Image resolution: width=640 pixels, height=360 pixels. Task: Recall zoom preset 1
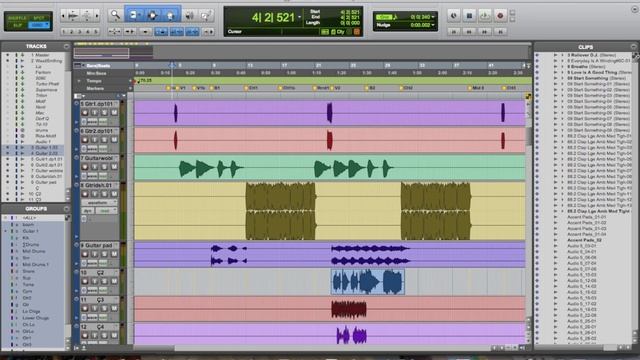(x=64, y=31)
